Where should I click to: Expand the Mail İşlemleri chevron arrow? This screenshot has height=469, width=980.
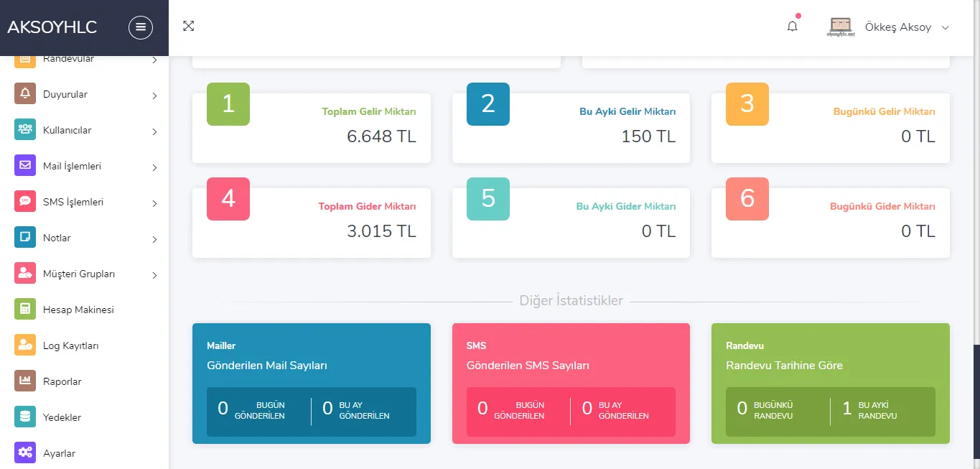[154, 167]
